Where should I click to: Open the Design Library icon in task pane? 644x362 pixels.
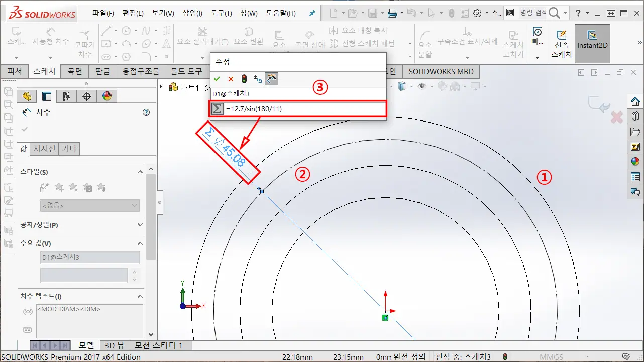pyautogui.click(x=635, y=116)
